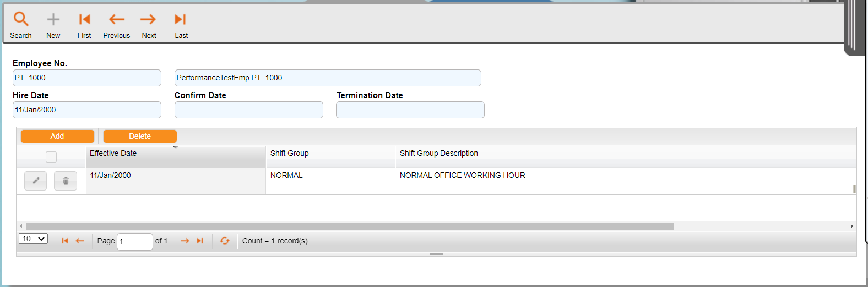Viewport: 868px width, 287px height.
Task: Delete the row using trash icon
Action: [66, 181]
